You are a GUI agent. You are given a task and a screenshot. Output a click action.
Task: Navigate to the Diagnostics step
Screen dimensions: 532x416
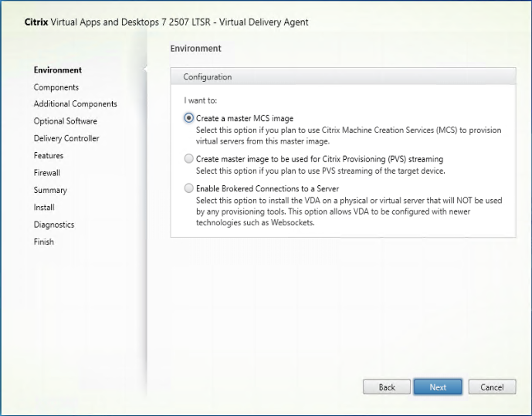[x=54, y=224]
